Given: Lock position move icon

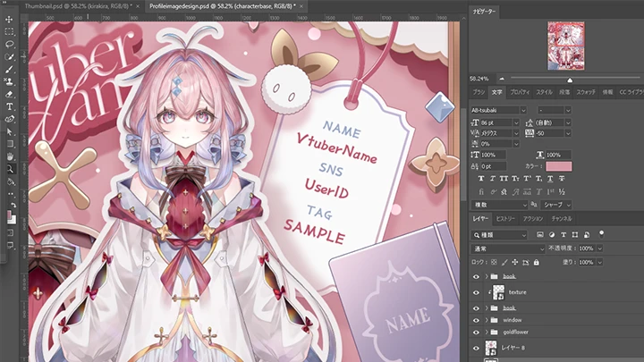Looking at the screenshot, I should coord(515,262).
